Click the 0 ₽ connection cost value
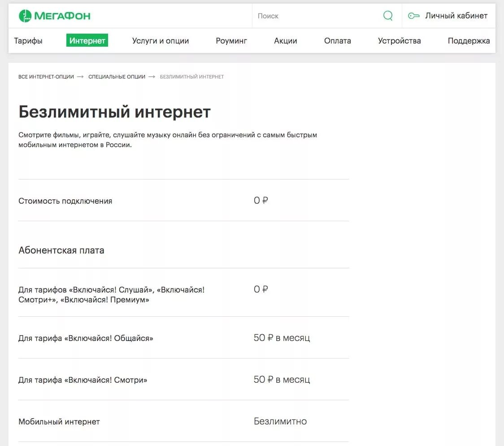This screenshot has height=446, width=504. (x=261, y=200)
